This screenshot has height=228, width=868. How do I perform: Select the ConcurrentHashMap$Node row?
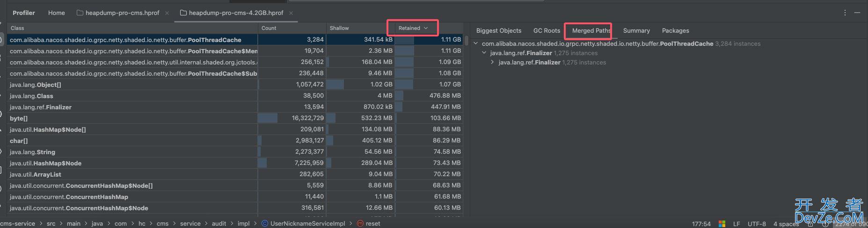235,208
